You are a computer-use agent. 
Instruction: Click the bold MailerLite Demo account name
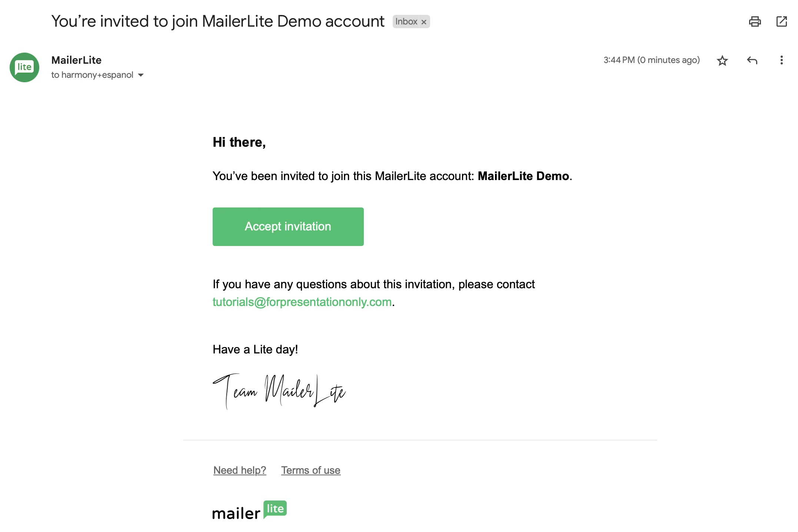(x=523, y=176)
